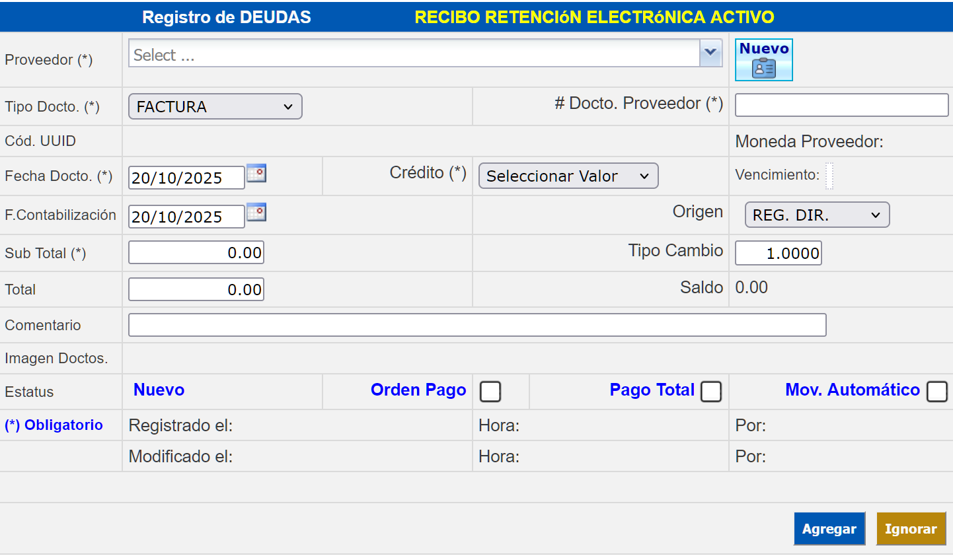Expand the Origen REG. DIR. dropdown
This screenshot has height=560, width=953.
coord(817,215)
